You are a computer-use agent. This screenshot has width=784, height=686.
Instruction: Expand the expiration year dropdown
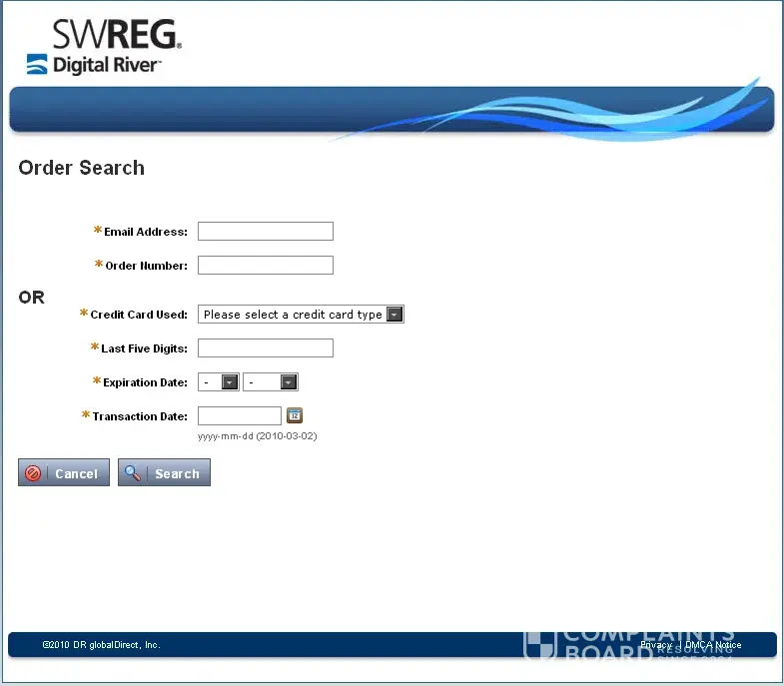coord(271,382)
